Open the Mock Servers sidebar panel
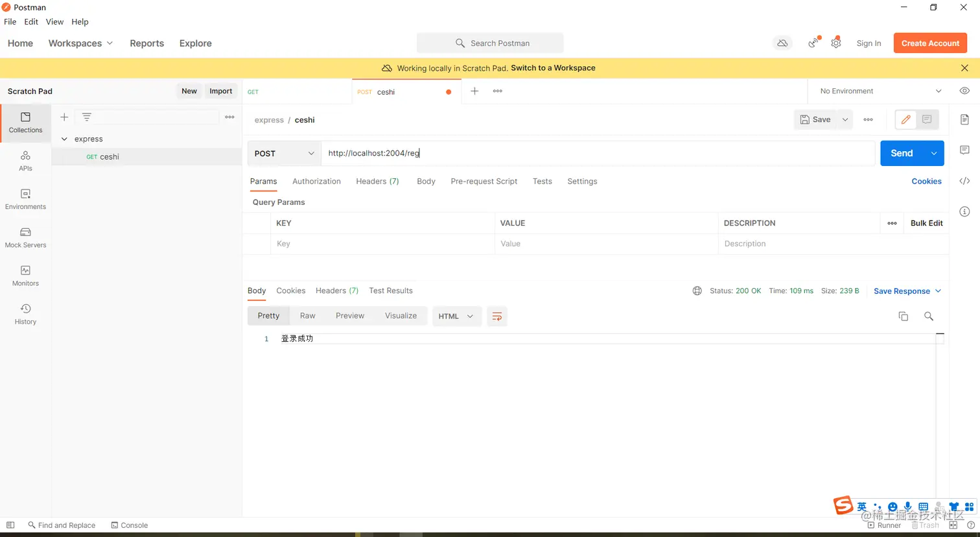The height and width of the screenshot is (537, 980). pyautogui.click(x=25, y=237)
